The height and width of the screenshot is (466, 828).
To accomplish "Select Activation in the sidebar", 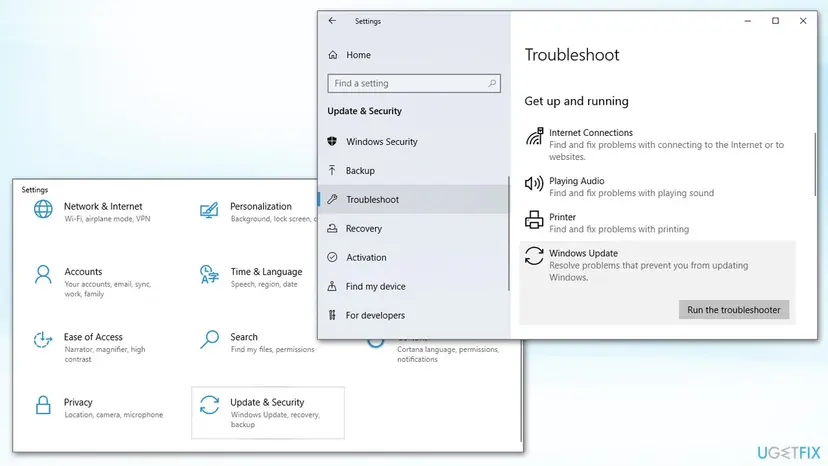I will tap(413, 257).
